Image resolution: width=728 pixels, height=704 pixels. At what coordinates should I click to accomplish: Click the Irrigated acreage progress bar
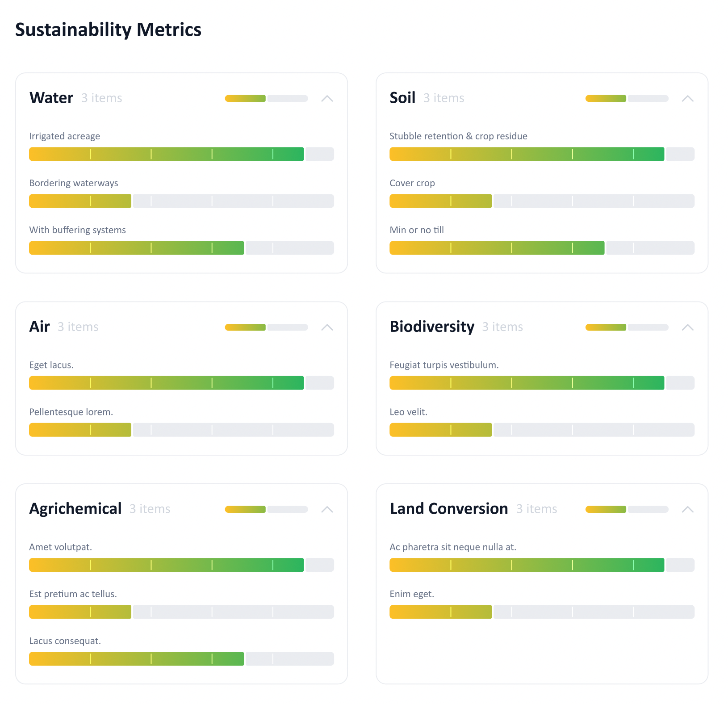coord(181,154)
